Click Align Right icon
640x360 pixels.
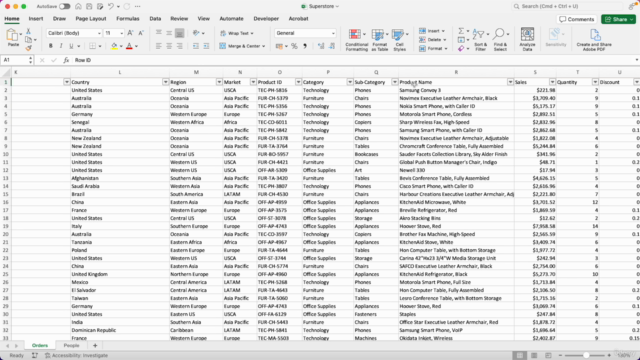point(180,46)
